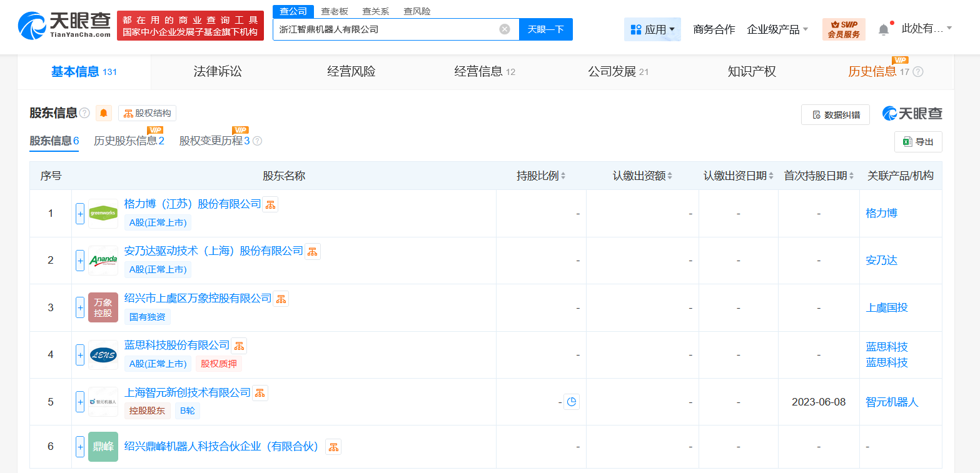This screenshot has height=473, width=980.
Task: Open the 此处有… account dropdown
Action: point(927,29)
